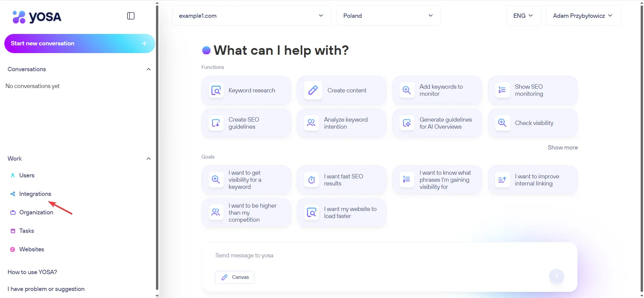Click the Create content pencil icon
This screenshot has height=298, width=644.
click(313, 90)
